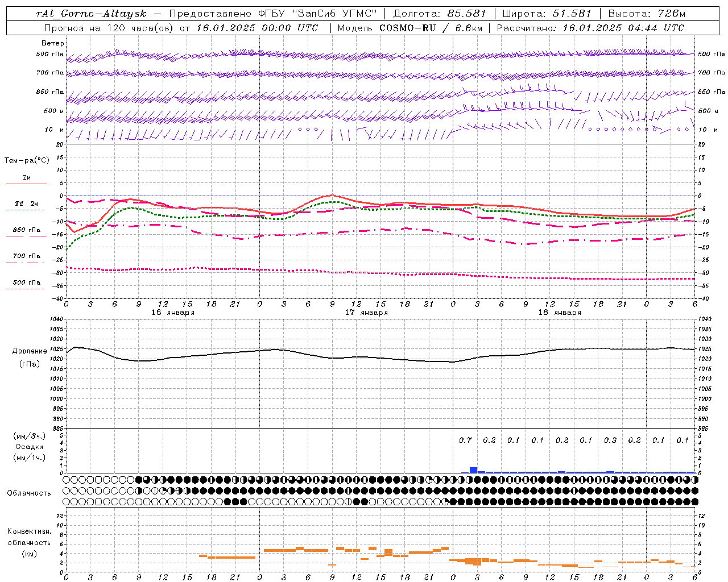Click the Облачность cloud cover label

pos(29,493)
